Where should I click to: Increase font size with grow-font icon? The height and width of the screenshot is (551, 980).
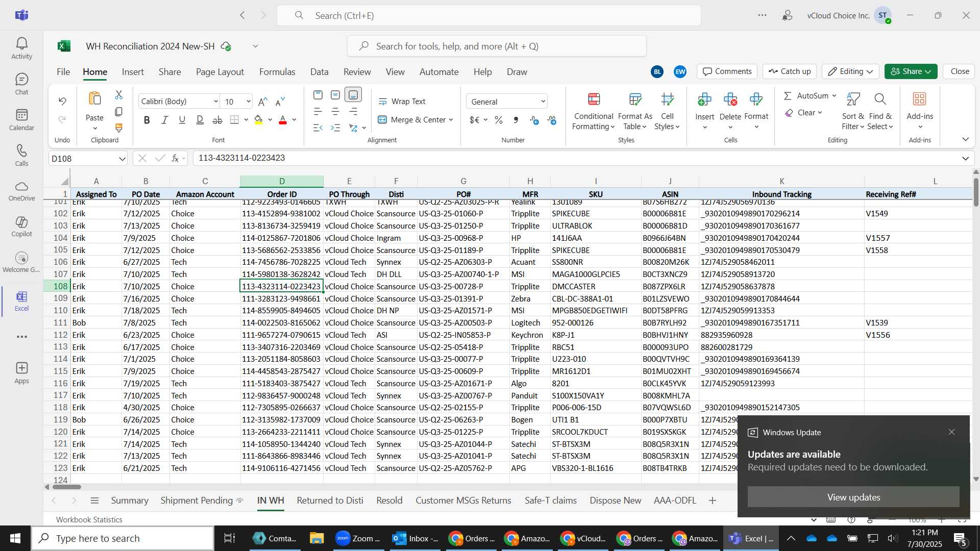[263, 102]
